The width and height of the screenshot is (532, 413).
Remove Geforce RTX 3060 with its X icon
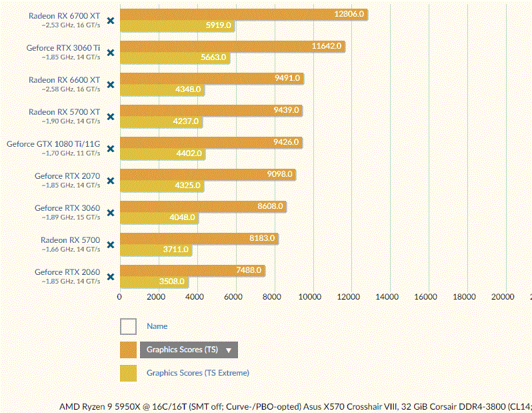(x=111, y=213)
